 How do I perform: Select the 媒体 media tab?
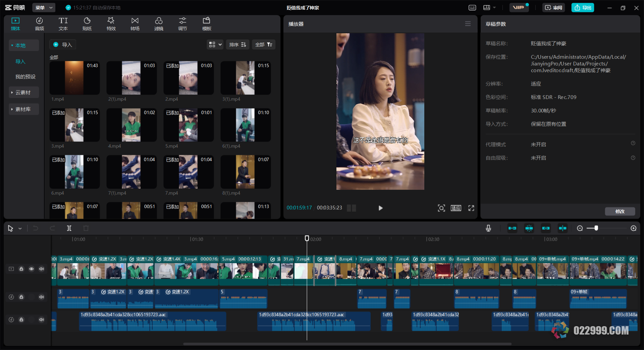tap(15, 24)
